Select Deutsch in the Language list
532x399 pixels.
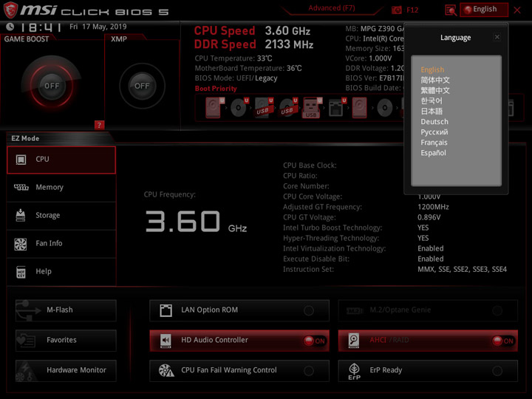(x=434, y=121)
